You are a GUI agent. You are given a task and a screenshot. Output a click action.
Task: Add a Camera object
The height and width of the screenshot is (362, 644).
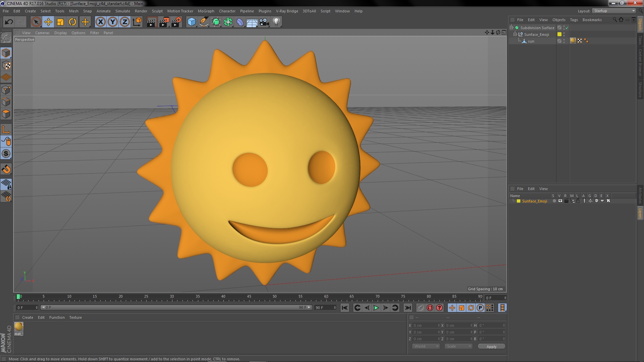[x=264, y=22]
